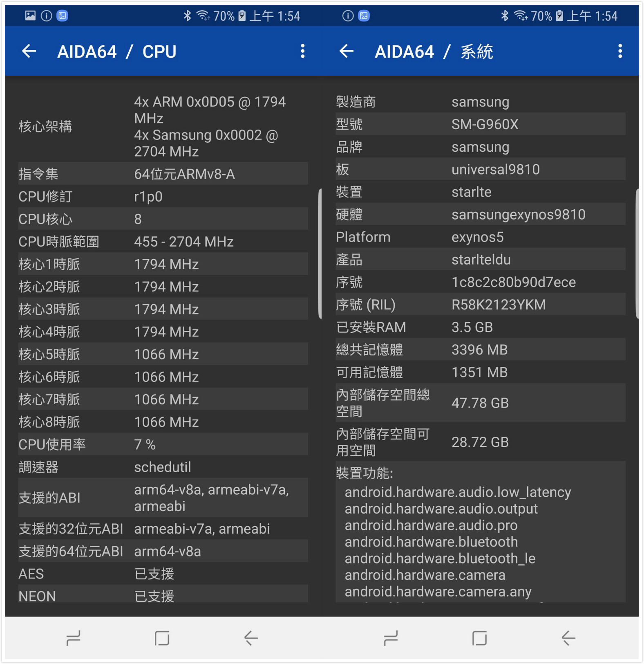Screen dimensions: 644x664
Task: Tap home button under 系統 screen
Action: click(x=480, y=638)
